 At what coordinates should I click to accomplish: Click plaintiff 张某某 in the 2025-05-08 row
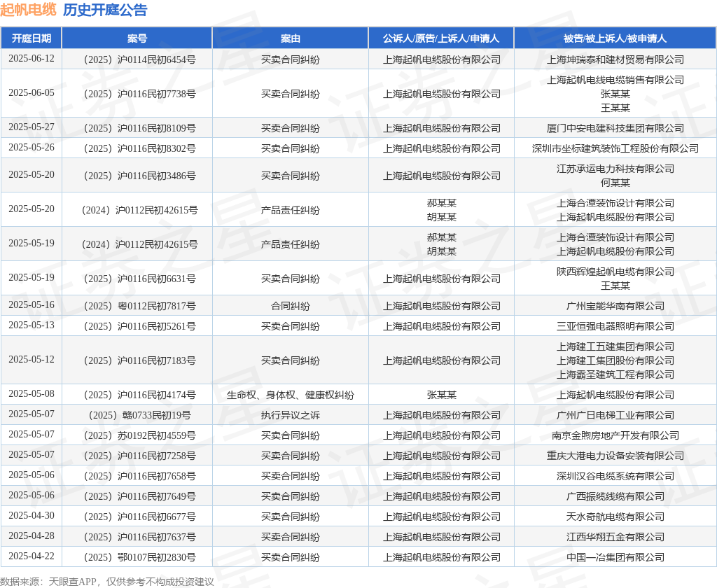(x=441, y=395)
